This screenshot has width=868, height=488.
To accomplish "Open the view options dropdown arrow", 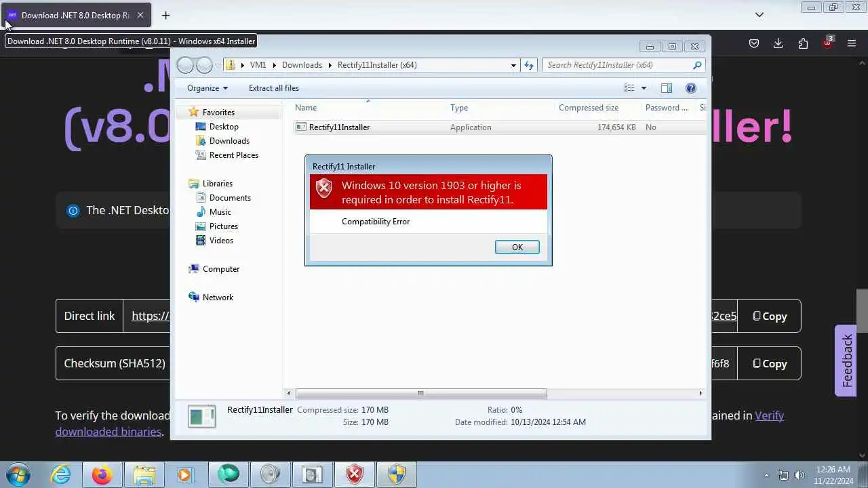I will (644, 88).
